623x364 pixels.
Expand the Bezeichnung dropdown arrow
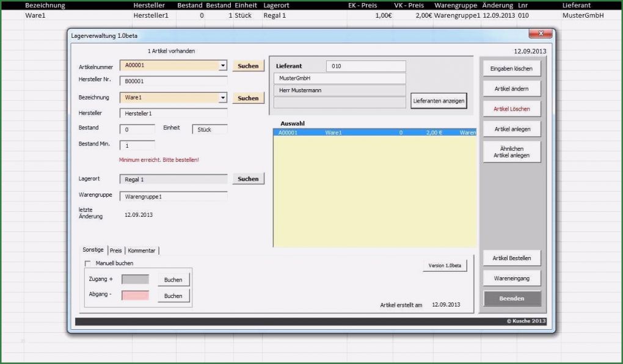[223, 98]
